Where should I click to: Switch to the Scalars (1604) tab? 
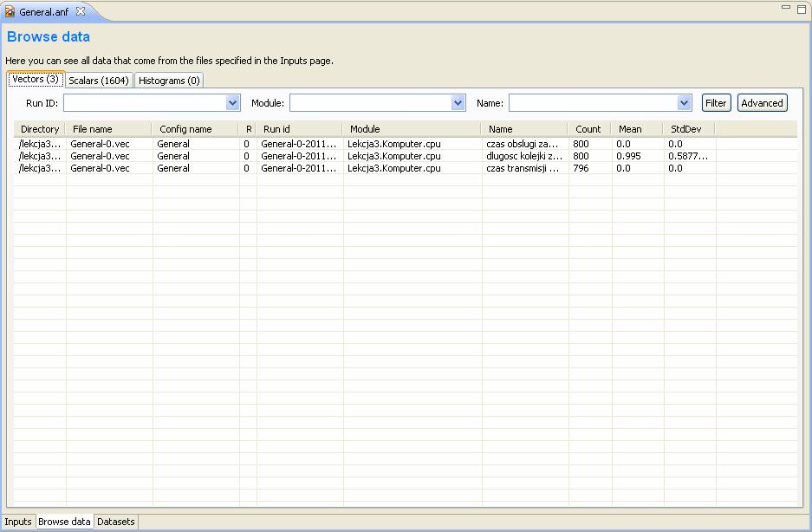pos(99,81)
